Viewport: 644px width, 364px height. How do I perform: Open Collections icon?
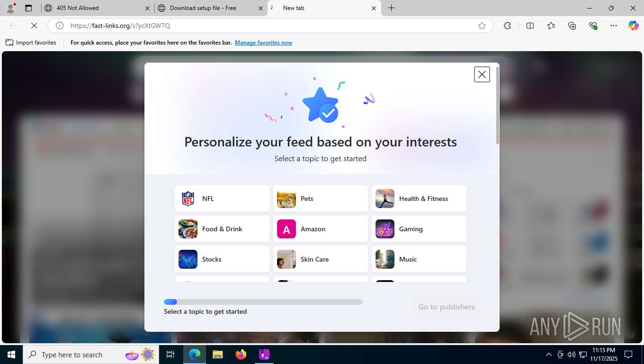click(x=572, y=26)
